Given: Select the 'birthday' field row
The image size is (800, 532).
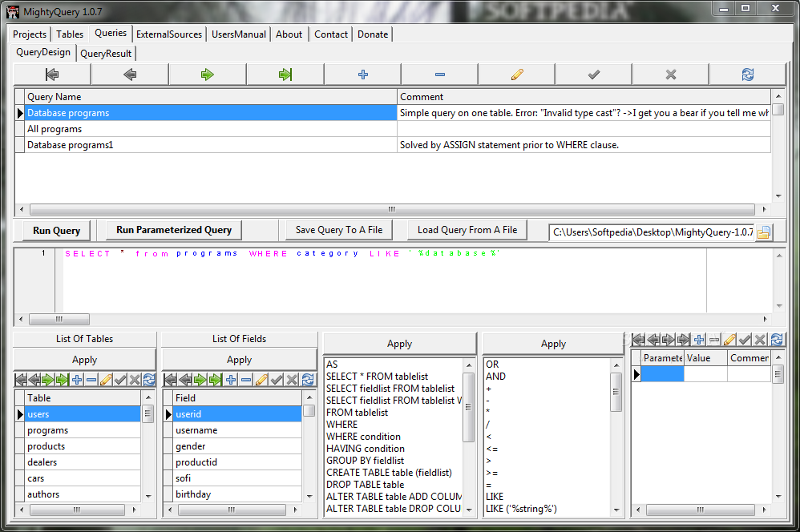Looking at the screenshot, I should pyautogui.click(x=237, y=494).
